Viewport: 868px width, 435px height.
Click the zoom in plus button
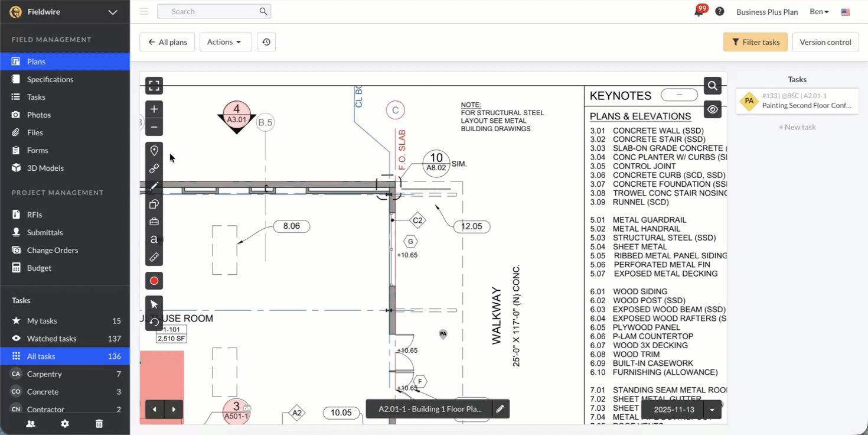(154, 109)
